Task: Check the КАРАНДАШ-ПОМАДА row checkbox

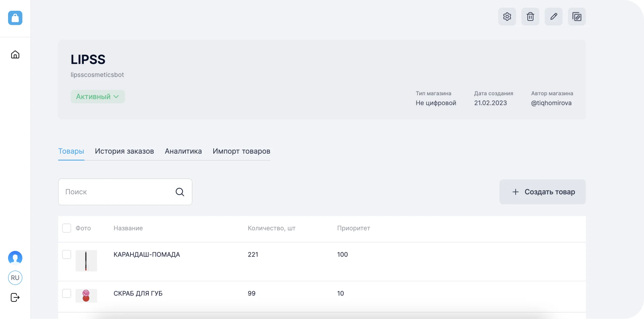Action: tap(67, 255)
